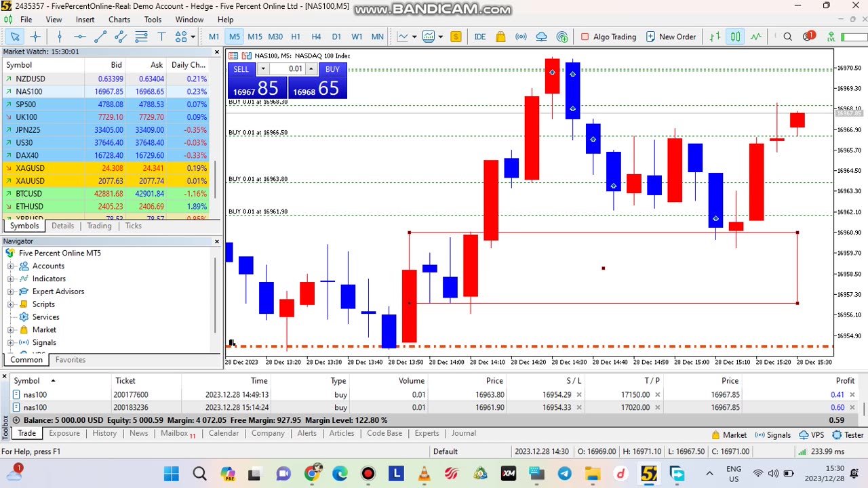This screenshot has width=868, height=488.
Task: Open the Tools menu
Action: [x=153, y=20]
